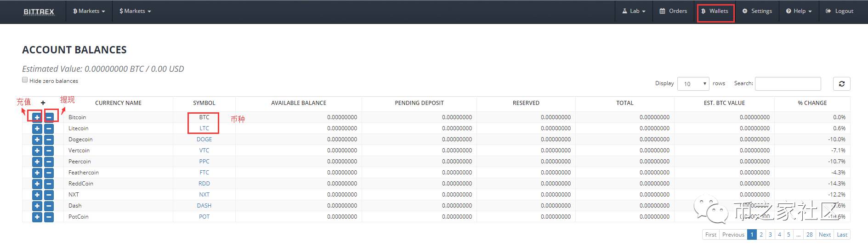Image resolution: width=868 pixels, height=249 pixels.
Task: Click the Search input field
Action: tap(788, 84)
